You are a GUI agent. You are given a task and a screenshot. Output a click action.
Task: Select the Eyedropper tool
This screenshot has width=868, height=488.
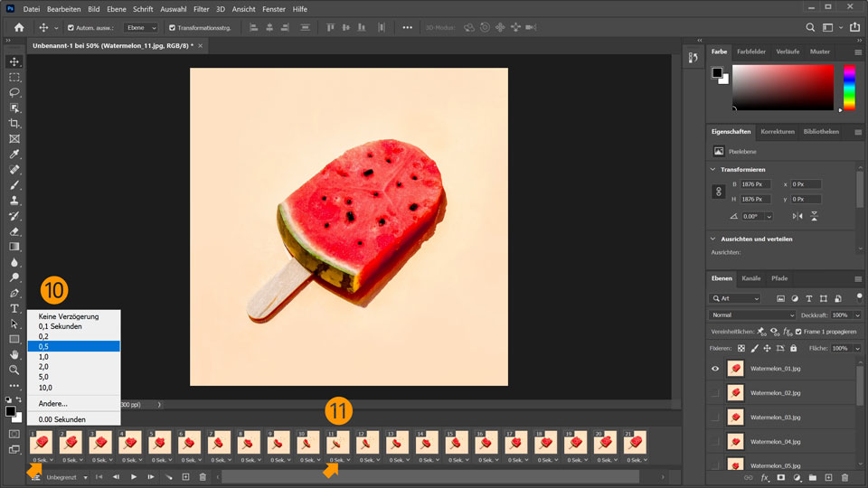click(x=14, y=155)
